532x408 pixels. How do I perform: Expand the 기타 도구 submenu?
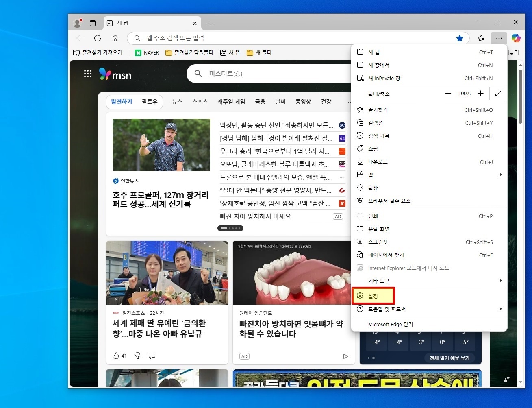click(x=429, y=281)
